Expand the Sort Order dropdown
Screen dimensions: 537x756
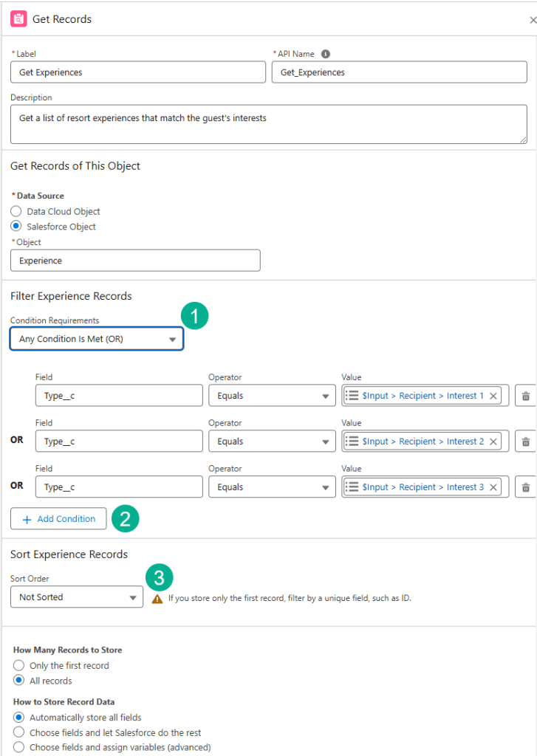(x=77, y=597)
